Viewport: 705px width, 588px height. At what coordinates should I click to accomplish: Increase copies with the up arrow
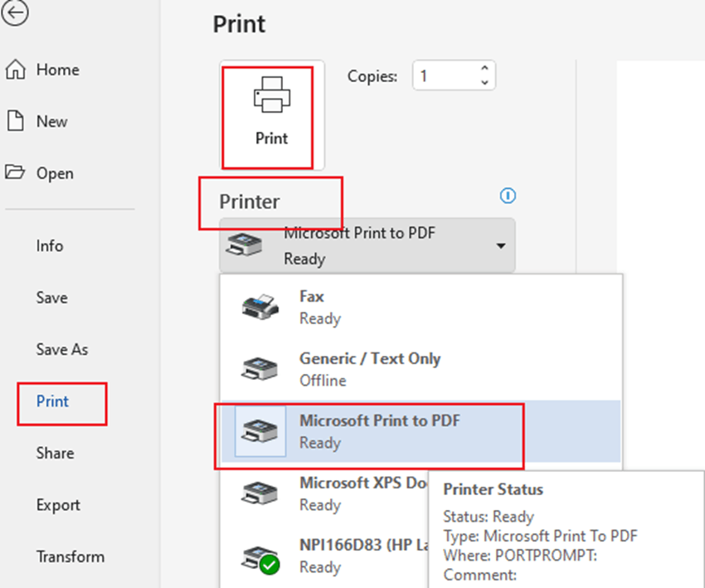click(484, 68)
